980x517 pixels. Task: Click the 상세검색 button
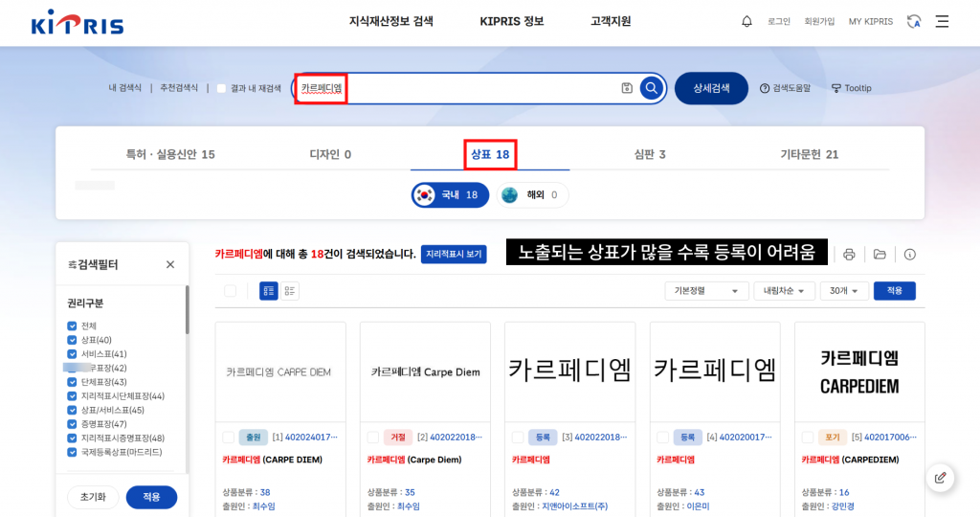(x=711, y=88)
